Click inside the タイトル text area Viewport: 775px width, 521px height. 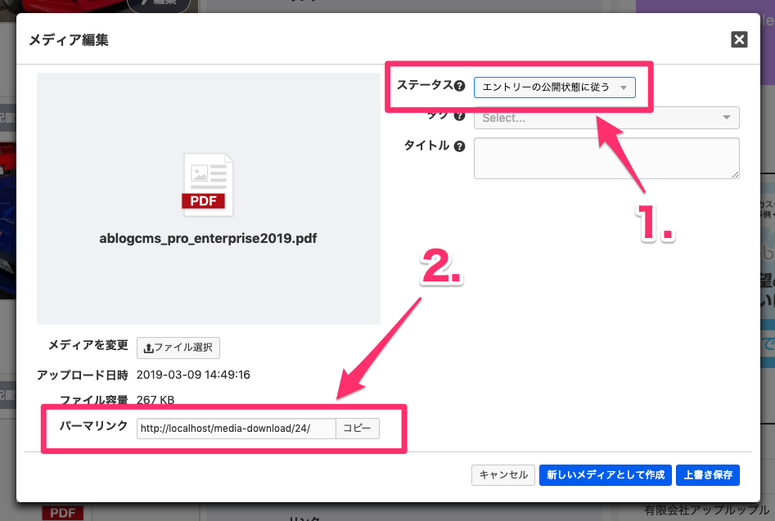click(x=605, y=158)
